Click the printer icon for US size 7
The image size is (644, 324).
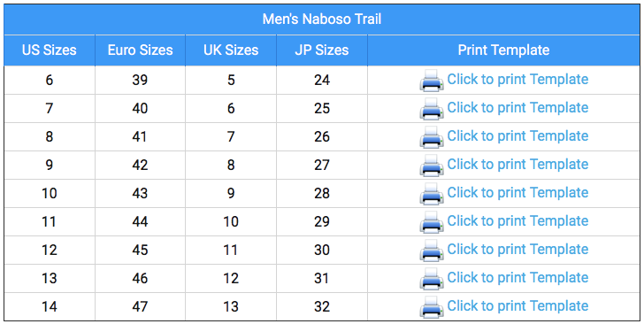coord(432,109)
